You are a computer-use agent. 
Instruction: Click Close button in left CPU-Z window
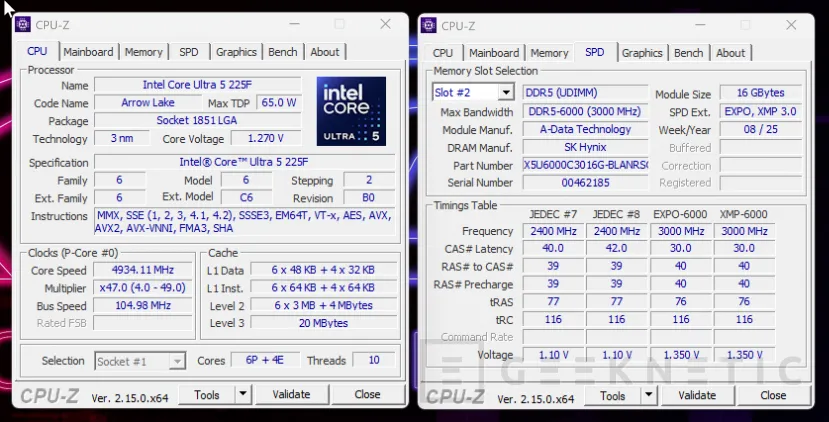(x=367, y=395)
